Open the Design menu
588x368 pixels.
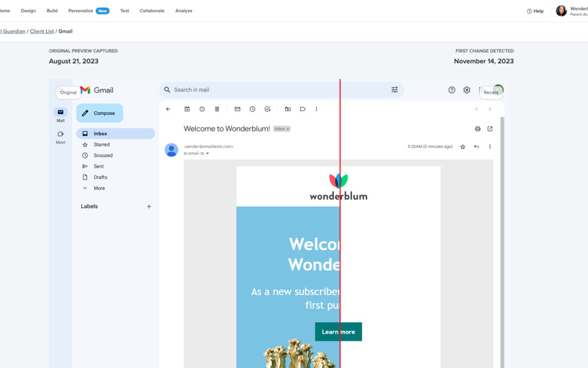pyautogui.click(x=28, y=11)
